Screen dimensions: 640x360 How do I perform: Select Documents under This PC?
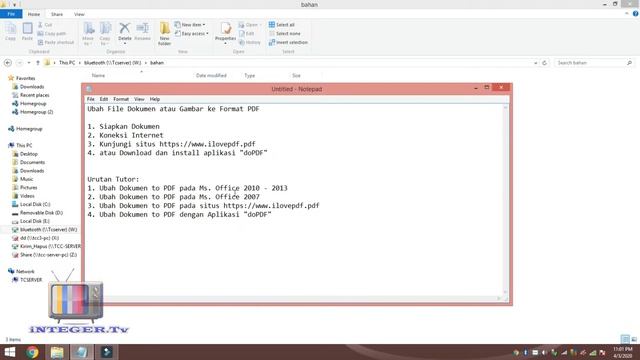(32, 162)
